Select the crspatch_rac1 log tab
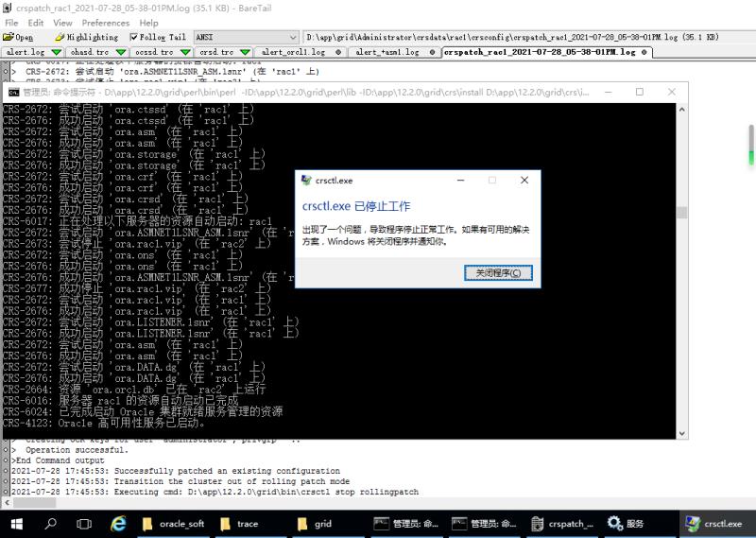 540,52
